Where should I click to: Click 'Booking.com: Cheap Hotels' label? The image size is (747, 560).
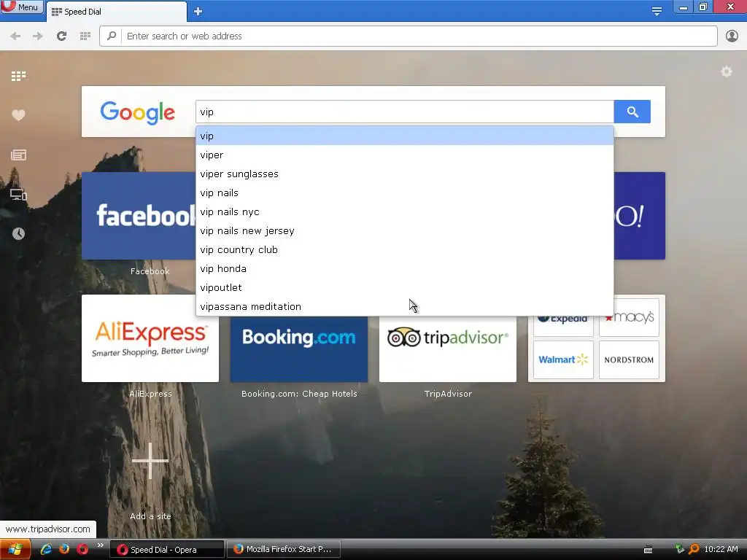click(299, 394)
